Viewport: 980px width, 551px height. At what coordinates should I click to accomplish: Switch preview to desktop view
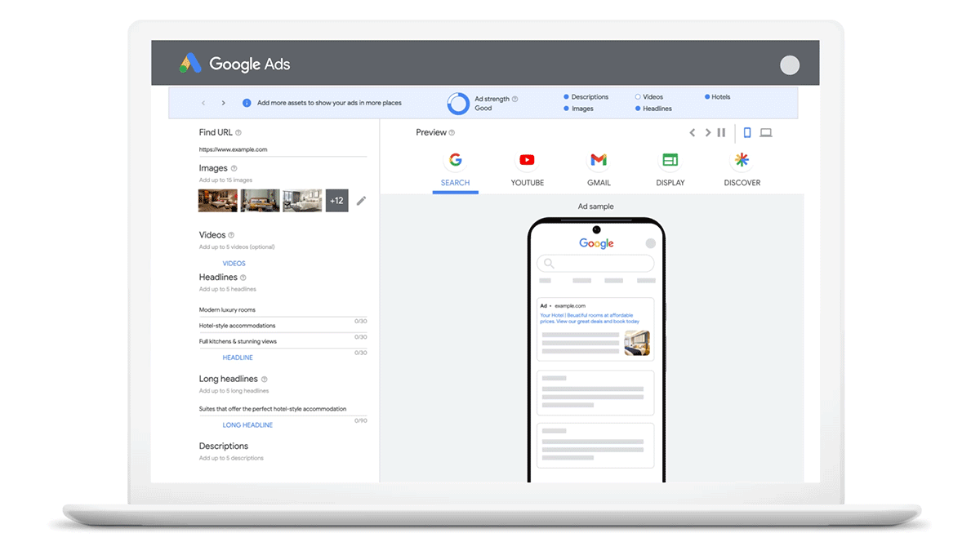coord(766,132)
